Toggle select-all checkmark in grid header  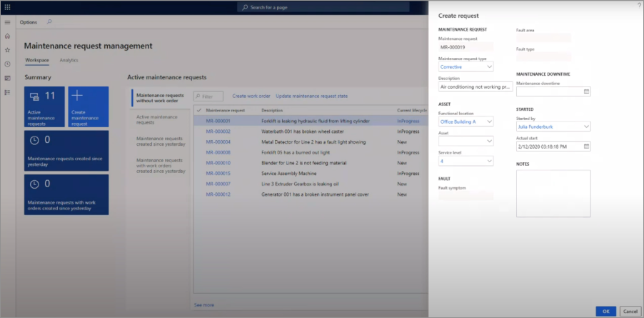tap(199, 110)
